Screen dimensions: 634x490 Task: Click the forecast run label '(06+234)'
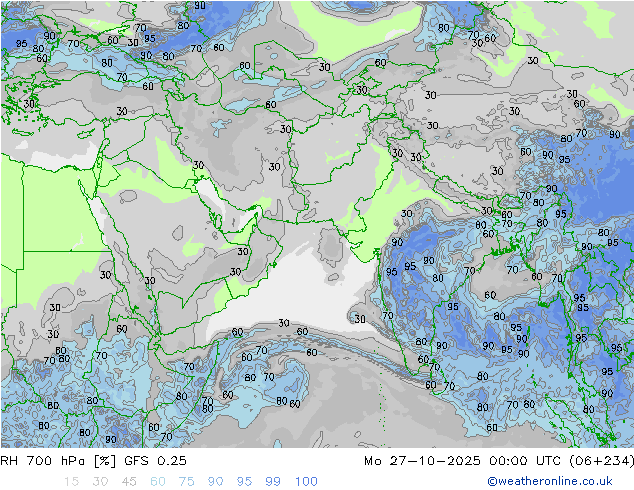coord(601,460)
